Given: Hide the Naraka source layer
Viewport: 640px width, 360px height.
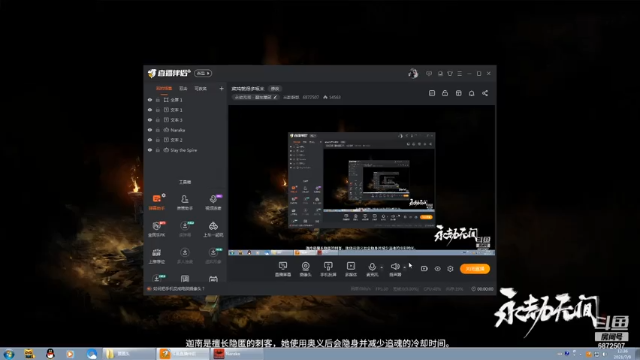Looking at the screenshot, I should pyautogui.click(x=150, y=130).
